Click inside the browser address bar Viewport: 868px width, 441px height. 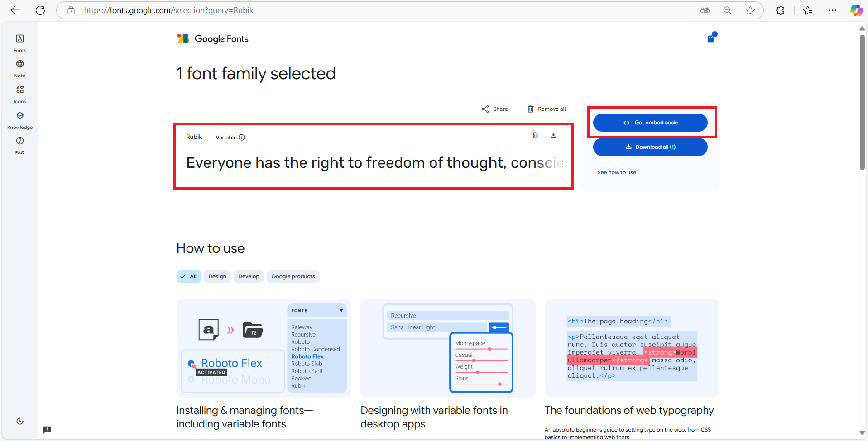[272, 10]
